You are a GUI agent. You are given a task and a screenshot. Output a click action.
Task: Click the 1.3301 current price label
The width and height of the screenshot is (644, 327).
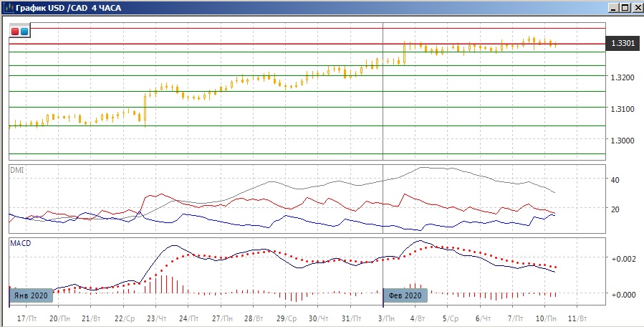(x=623, y=44)
